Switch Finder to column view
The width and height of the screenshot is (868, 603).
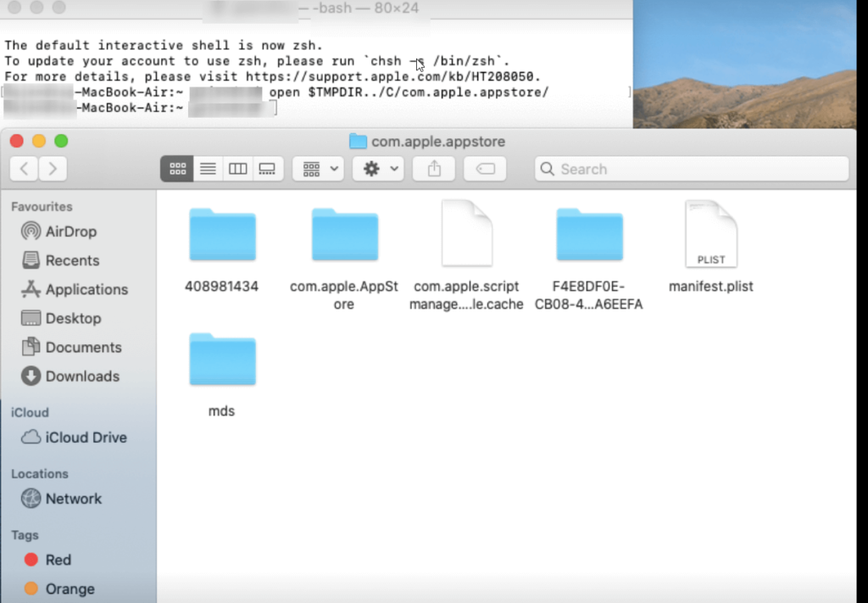pos(237,168)
